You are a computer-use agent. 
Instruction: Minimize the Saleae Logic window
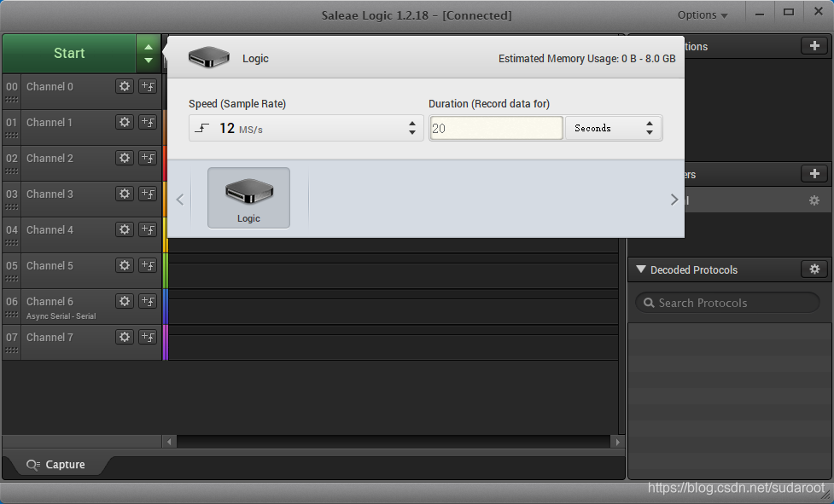pyautogui.click(x=760, y=14)
